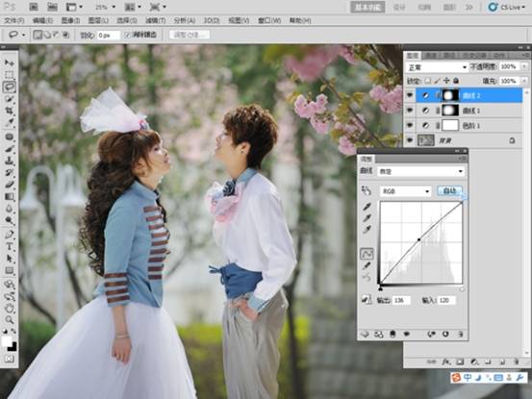Select the Gradient tool

(x=10, y=197)
